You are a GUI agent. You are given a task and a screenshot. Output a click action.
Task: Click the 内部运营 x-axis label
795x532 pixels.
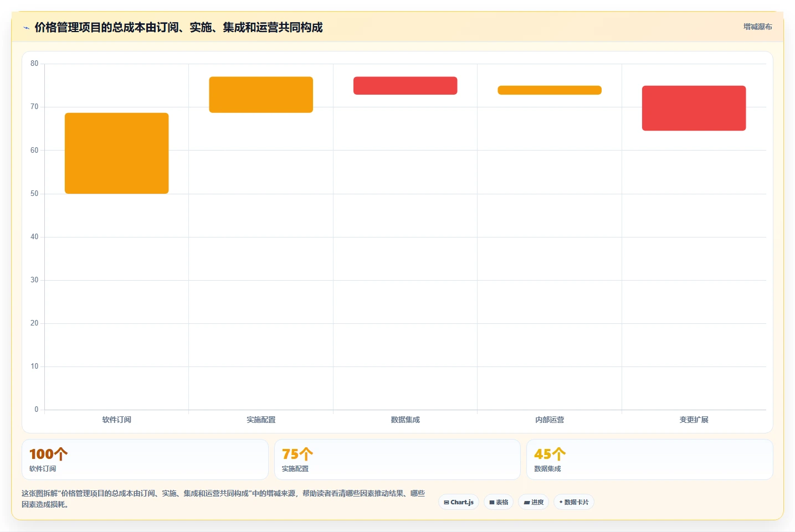pyautogui.click(x=550, y=420)
